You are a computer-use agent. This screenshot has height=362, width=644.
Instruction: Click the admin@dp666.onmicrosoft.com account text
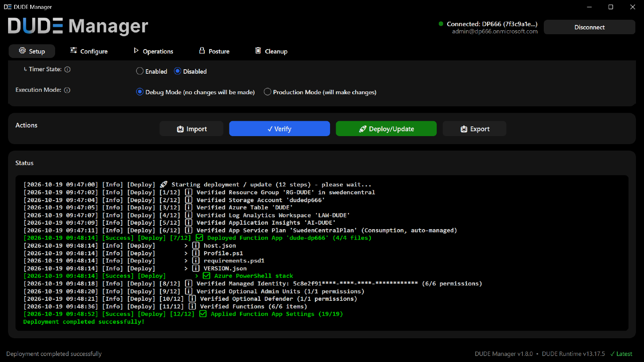[x=495, y=31]
